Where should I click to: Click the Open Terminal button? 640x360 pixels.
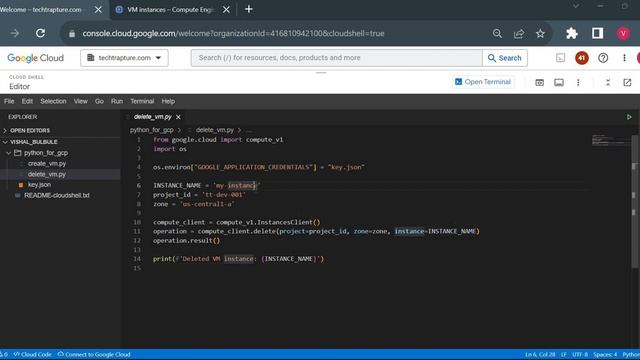click(x=483, y=82)
